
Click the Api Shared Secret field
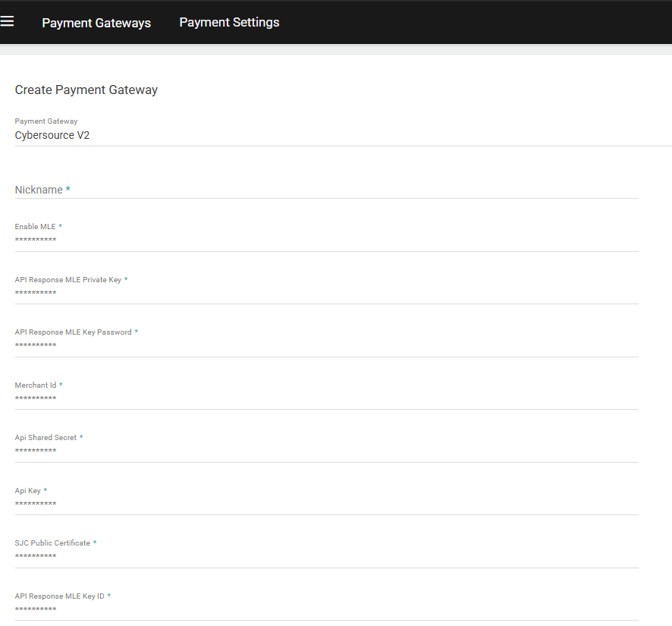point(327,451)
